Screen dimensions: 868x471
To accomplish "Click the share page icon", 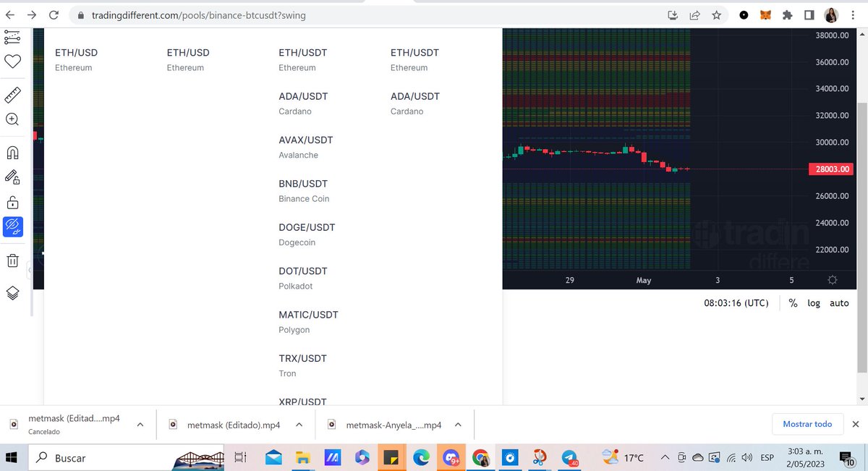I will coord(694,14).
